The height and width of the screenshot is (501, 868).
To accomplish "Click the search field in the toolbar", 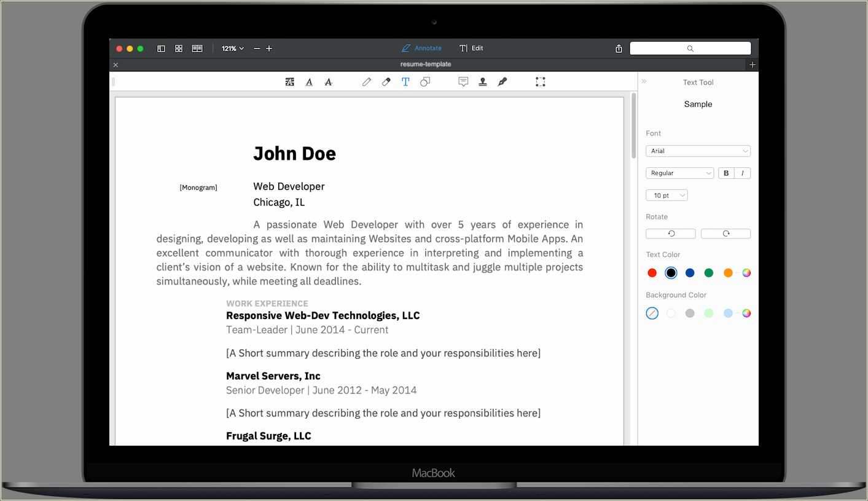I will coord(690,49).
